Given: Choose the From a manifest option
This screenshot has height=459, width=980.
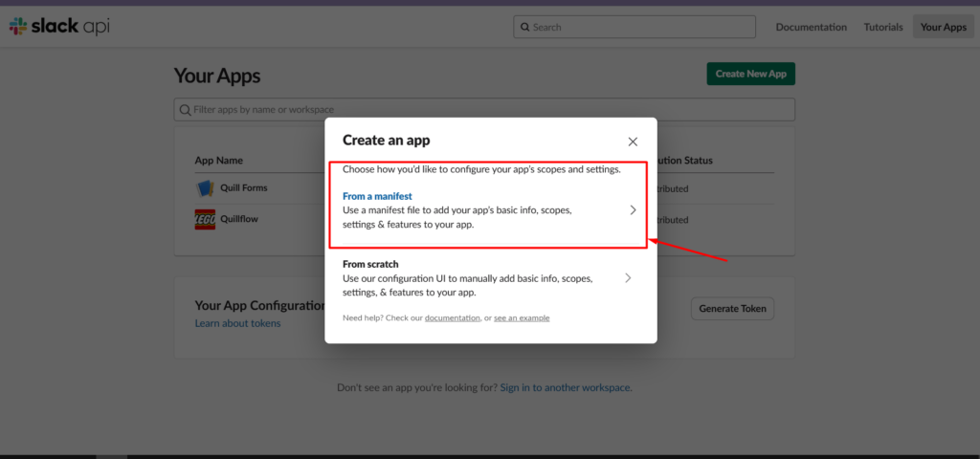Looking at the screenshot, I should 489,210.
